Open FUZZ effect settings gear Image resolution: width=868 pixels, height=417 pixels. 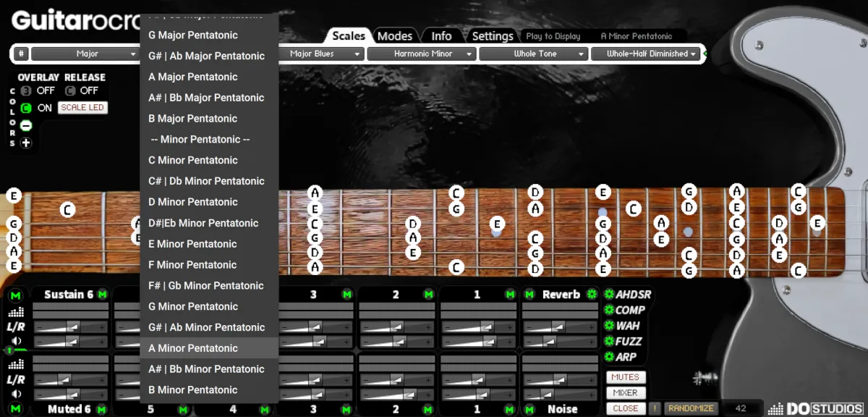(x=609, y=341)
